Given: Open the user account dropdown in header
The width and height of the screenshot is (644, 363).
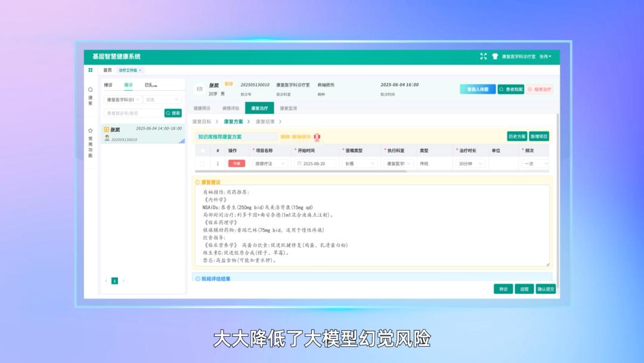Looking at the screenshot, I should click(546, 57).
